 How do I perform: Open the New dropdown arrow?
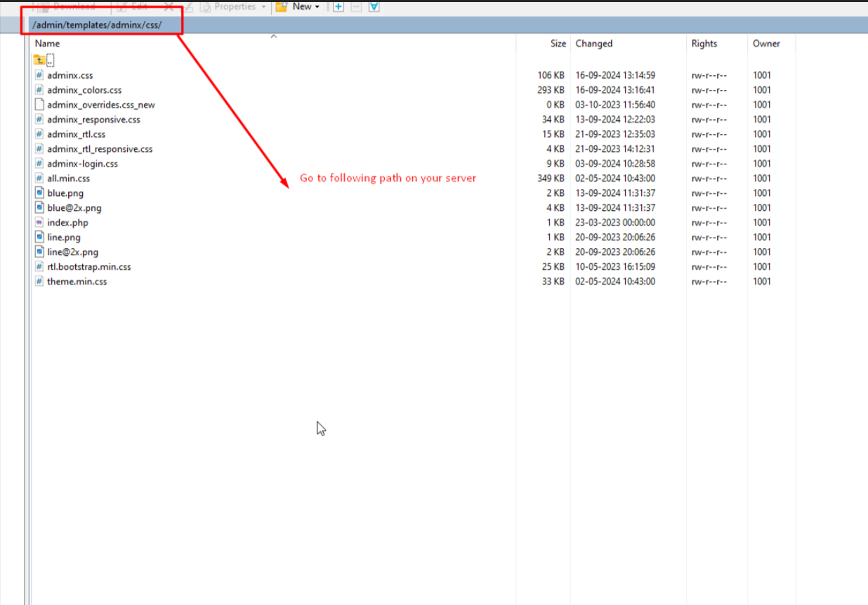[317, 7]
